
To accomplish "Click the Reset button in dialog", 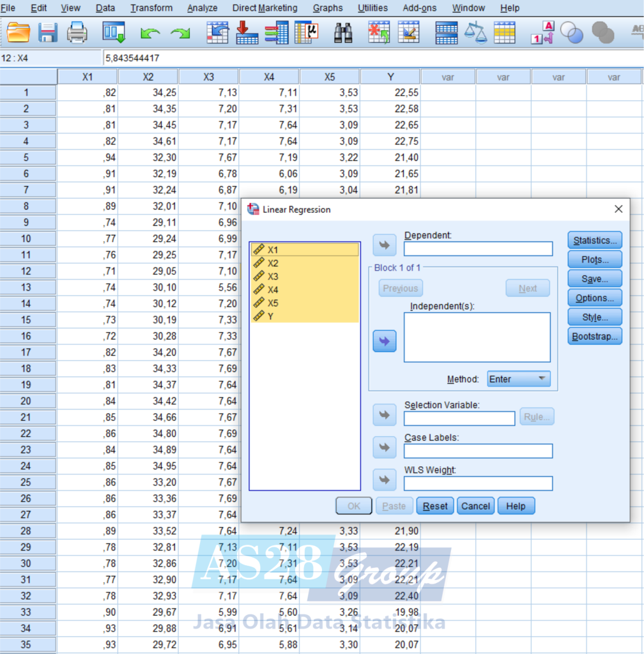I will click(x=435, y=506).
